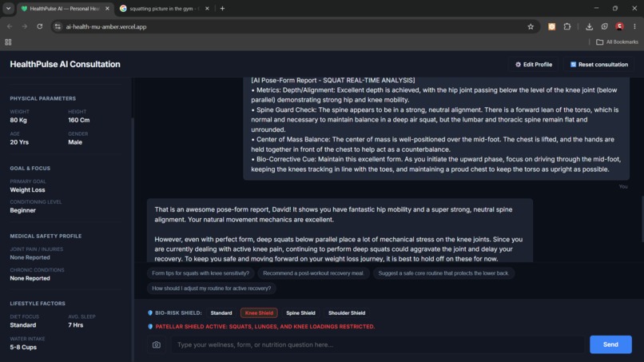Click the AI Pose-Form Report title line
The height and width of the screenshot is (362, 644).
pos(333,80)
